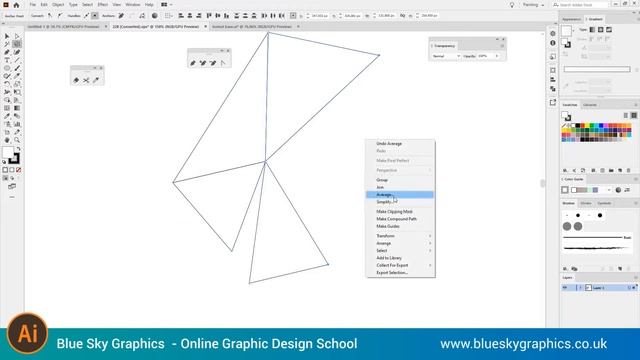Open the workspace switcher Painting dropdown
This screenshot has width=640, height=360.
533,5
